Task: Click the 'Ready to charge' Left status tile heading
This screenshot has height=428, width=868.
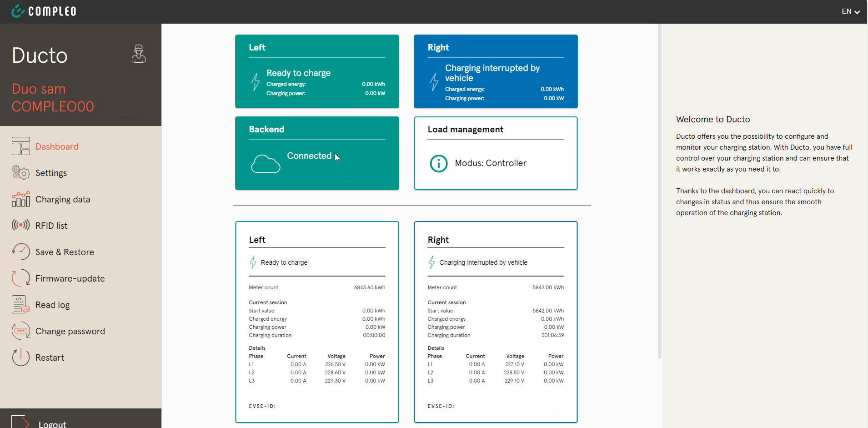Action: (x=298, y=73)
